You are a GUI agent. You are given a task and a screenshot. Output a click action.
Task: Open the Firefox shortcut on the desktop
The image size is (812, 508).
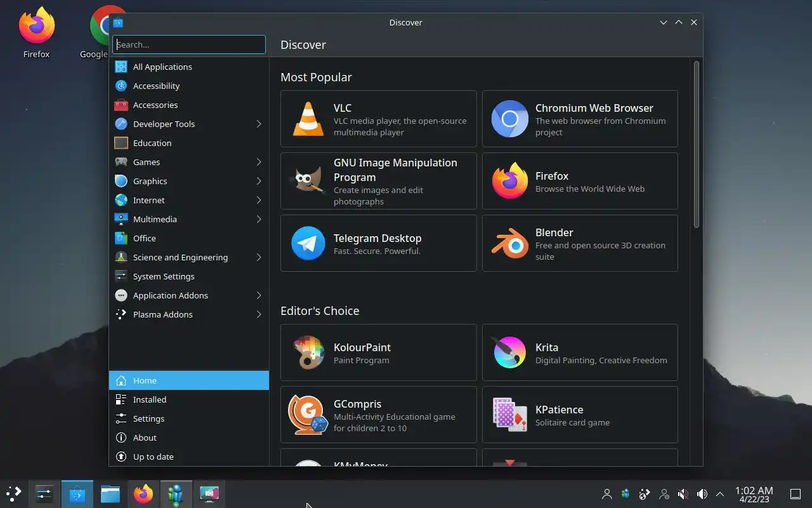click(x=36, y=32)
